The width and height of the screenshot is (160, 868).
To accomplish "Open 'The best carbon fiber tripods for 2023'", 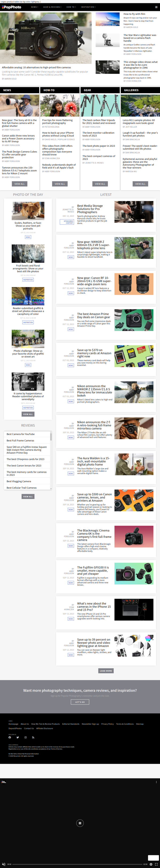I will point(99,122).
